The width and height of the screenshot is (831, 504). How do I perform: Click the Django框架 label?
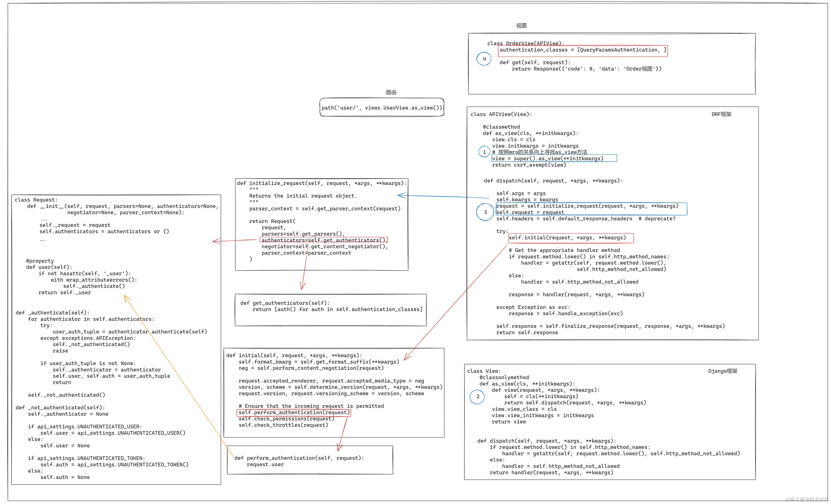[722, 371]
